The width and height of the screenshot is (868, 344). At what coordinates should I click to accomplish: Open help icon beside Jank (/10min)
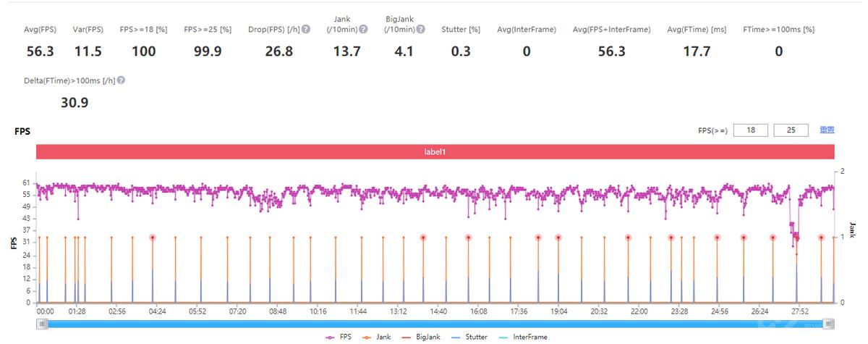pyautogui.click(x=363, y=30)
